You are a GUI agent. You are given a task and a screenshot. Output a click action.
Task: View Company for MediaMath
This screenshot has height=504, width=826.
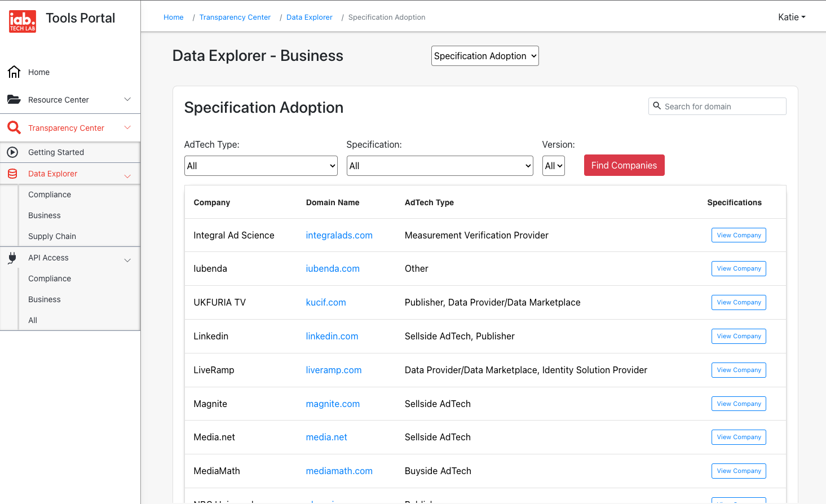click(x=739, y=471)
